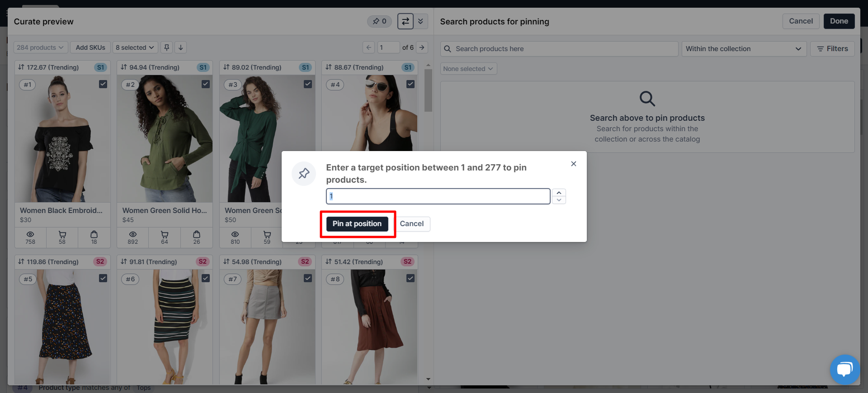Click the double chevron collapse icon
Viewport: 868px width, 393px height.
tap(420, 21)
